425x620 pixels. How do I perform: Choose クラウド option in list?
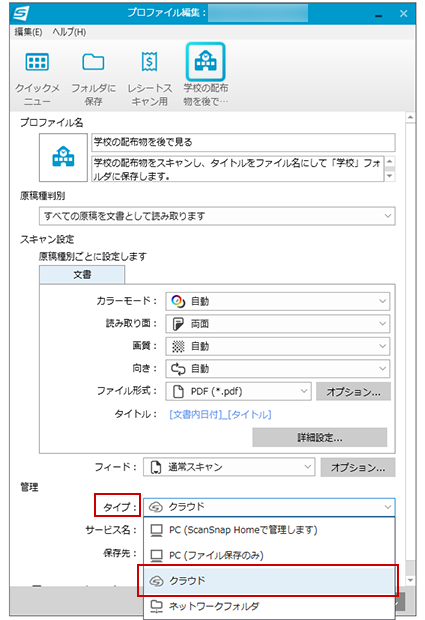pos(269,580)
